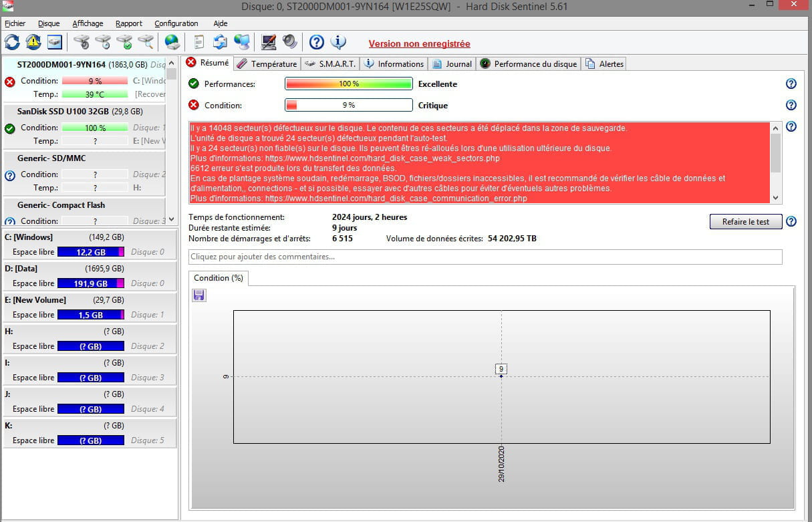Click the blue refresh arrows toolbar icon
The height and width of the screenshot is (522, 812).
coord(12,42)
